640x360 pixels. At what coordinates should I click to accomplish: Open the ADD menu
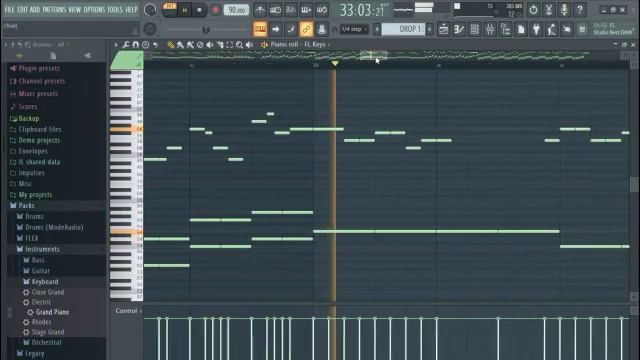[35, 9]
